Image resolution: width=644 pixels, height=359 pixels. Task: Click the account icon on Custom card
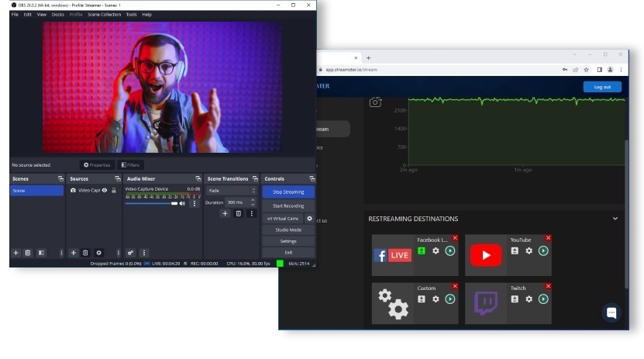point(422,299)
